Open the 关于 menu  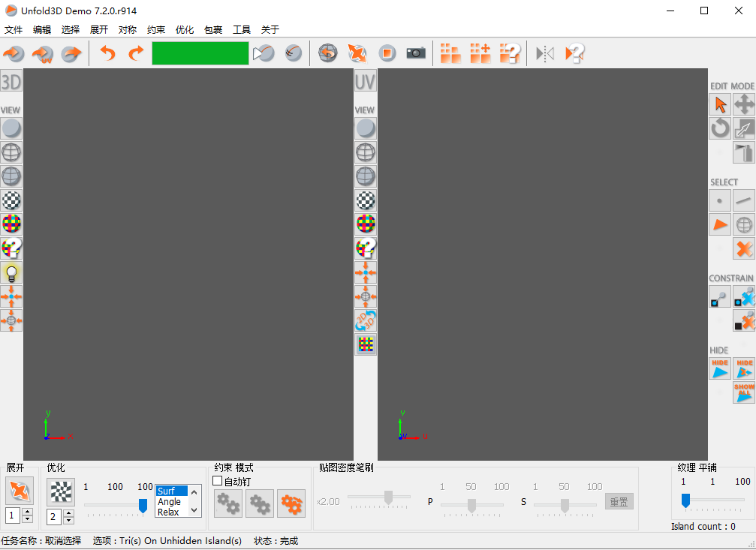tap(270, 30)
